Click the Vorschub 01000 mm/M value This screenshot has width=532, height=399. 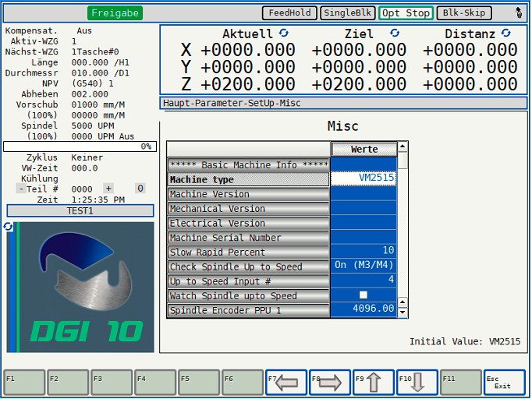tap(98, 104)
